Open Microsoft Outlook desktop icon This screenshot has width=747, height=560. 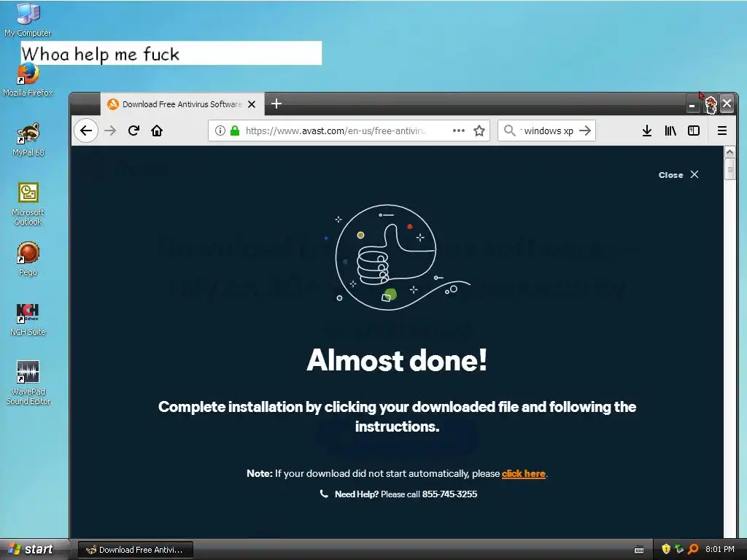pyautogui.click(x=28, y=204)
